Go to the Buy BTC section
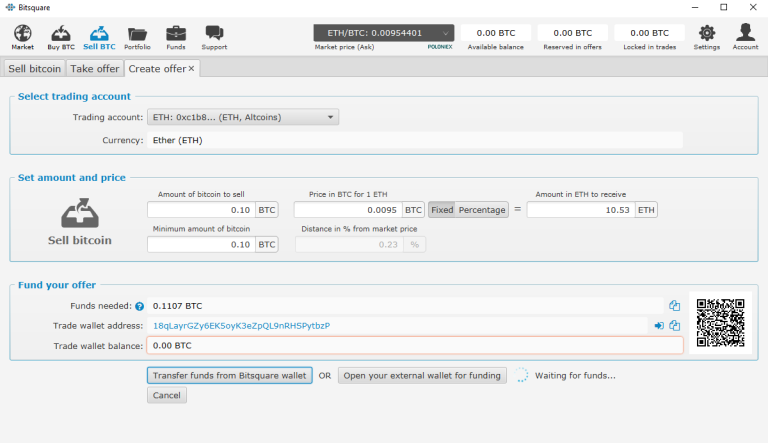768x443 pixels. (60, 37)
